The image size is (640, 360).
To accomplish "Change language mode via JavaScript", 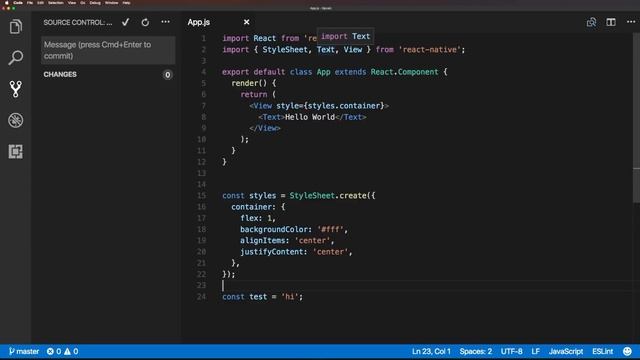I will (x=566, y=351).
